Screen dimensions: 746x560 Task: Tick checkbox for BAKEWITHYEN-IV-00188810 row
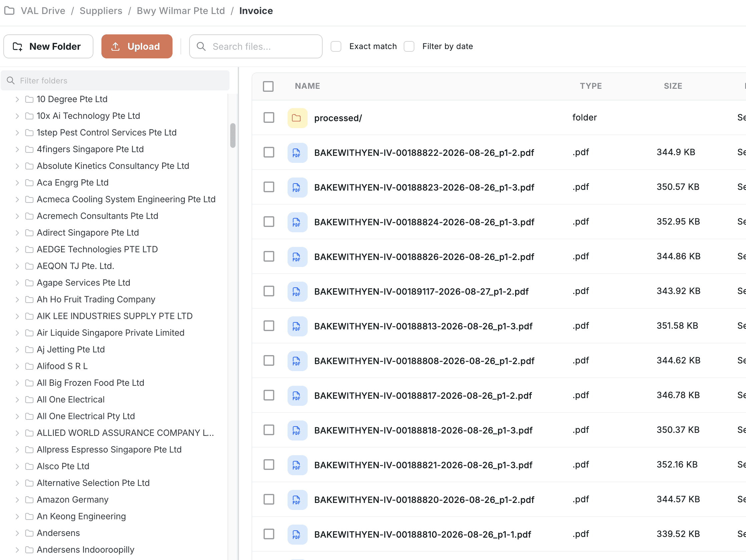tap(269, 534)
